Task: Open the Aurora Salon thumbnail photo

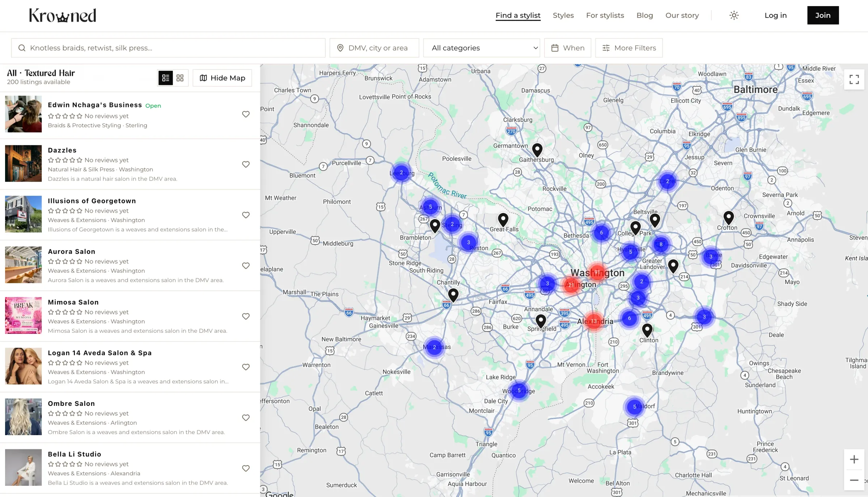Action: click(24, 265)
